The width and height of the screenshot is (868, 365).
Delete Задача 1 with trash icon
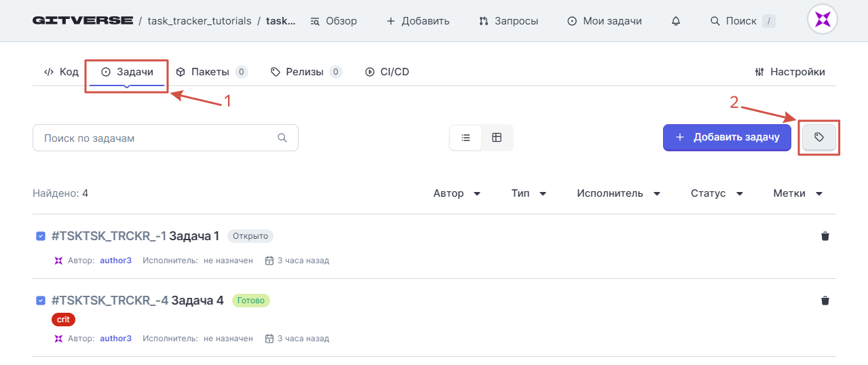(825, 236)
